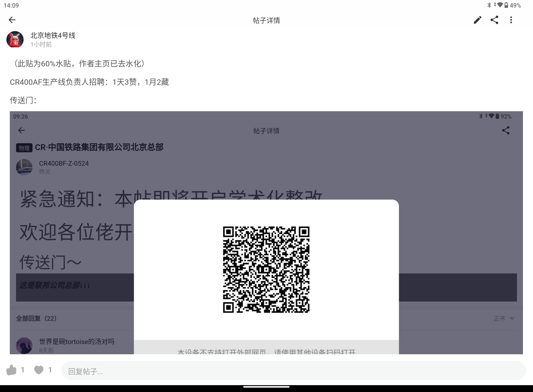The image size is (533, 392).
Task: Tap the battery icon beside 49%
Action: (x=506, y=5)
